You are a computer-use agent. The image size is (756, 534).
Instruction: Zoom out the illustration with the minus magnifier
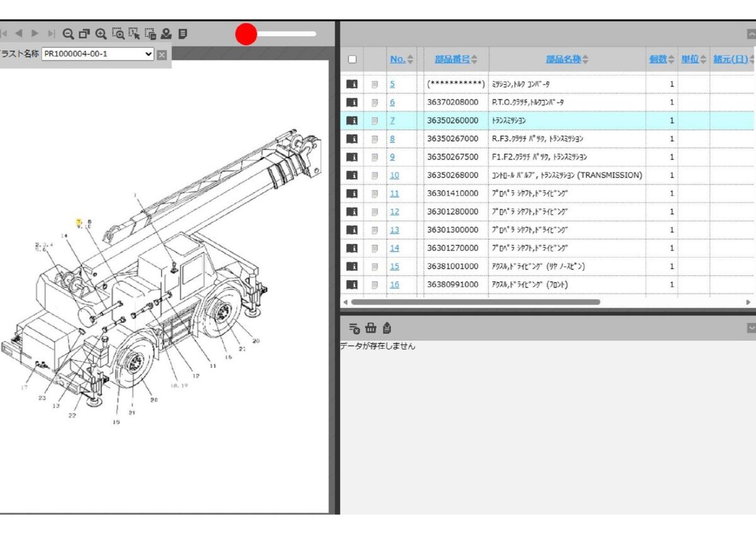68,34
